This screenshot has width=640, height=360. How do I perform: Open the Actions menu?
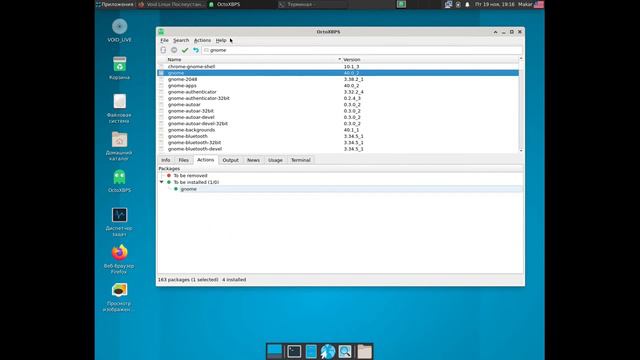tap(202, 40)
